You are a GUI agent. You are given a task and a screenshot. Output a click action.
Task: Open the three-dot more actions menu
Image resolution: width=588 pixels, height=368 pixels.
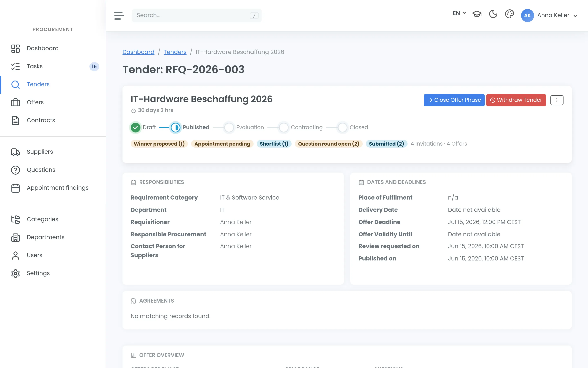557,100
